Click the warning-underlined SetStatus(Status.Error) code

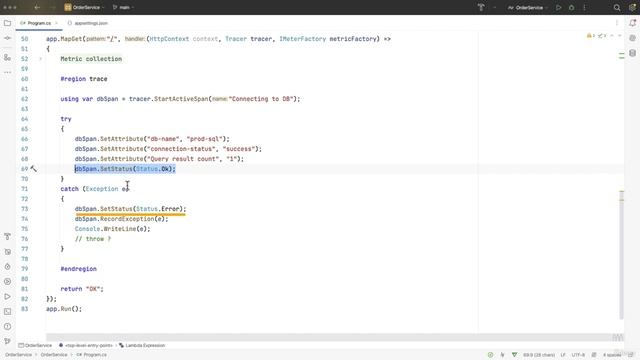130,209
